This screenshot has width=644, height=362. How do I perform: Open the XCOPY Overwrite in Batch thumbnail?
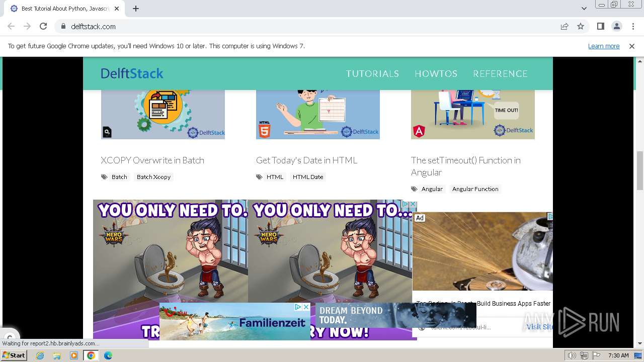(x=163, y=115)
